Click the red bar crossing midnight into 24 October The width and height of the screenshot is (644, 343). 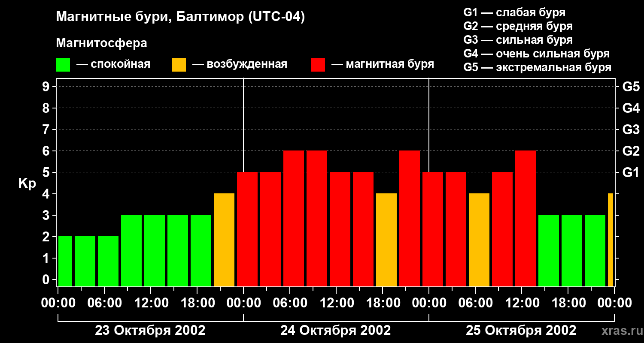(247, 229)
